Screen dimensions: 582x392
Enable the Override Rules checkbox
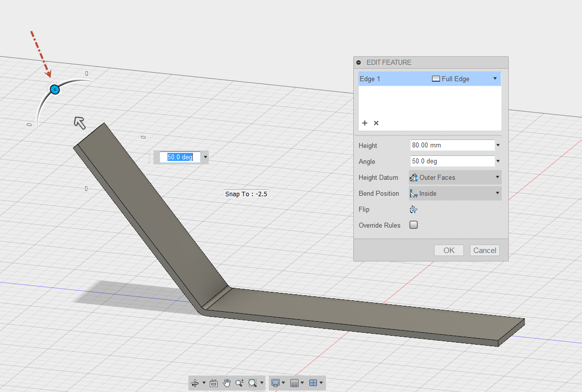pos(413,225)
